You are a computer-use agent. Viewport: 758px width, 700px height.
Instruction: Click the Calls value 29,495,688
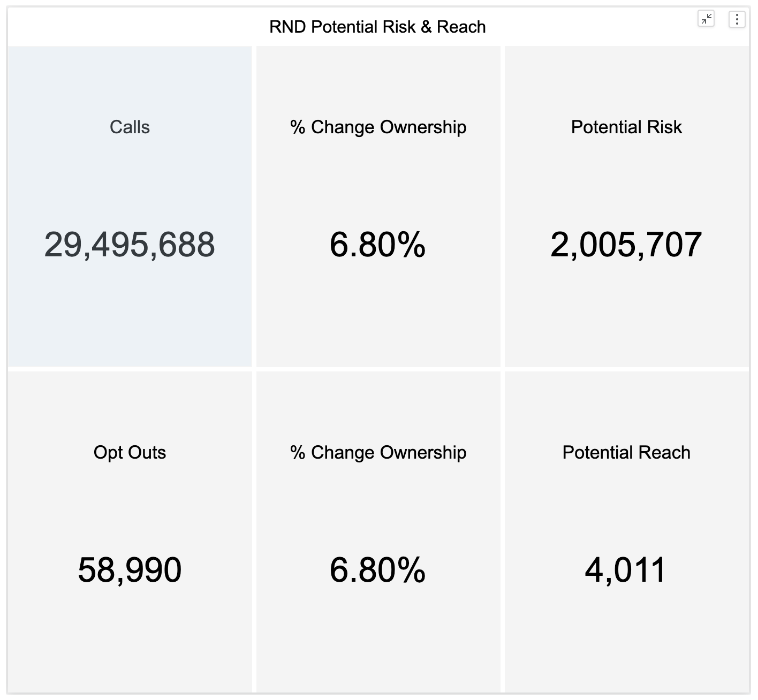click(x=130, y=245)
